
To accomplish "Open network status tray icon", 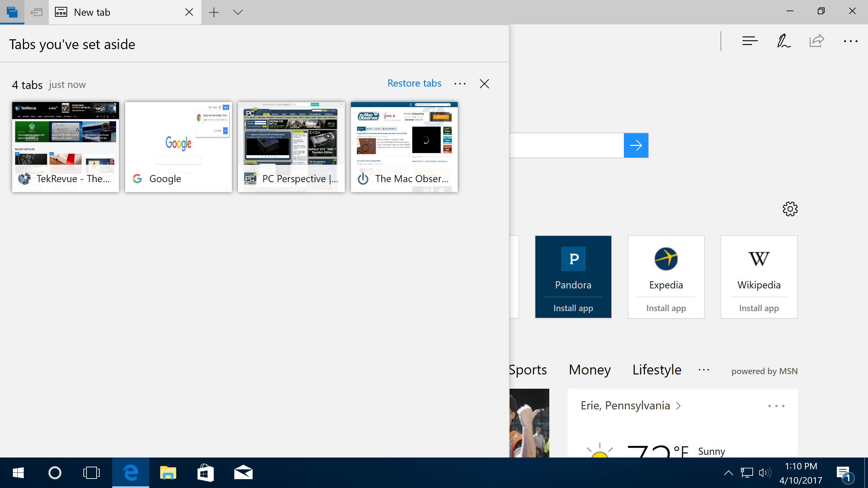I will pyautogui.click(x=746, y=473).
